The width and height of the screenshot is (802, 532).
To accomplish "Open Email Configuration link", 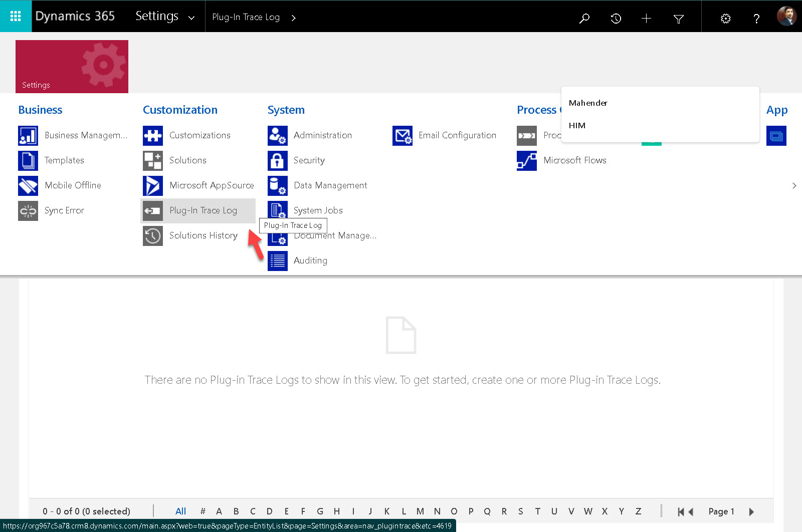I will tap(458, 135).
